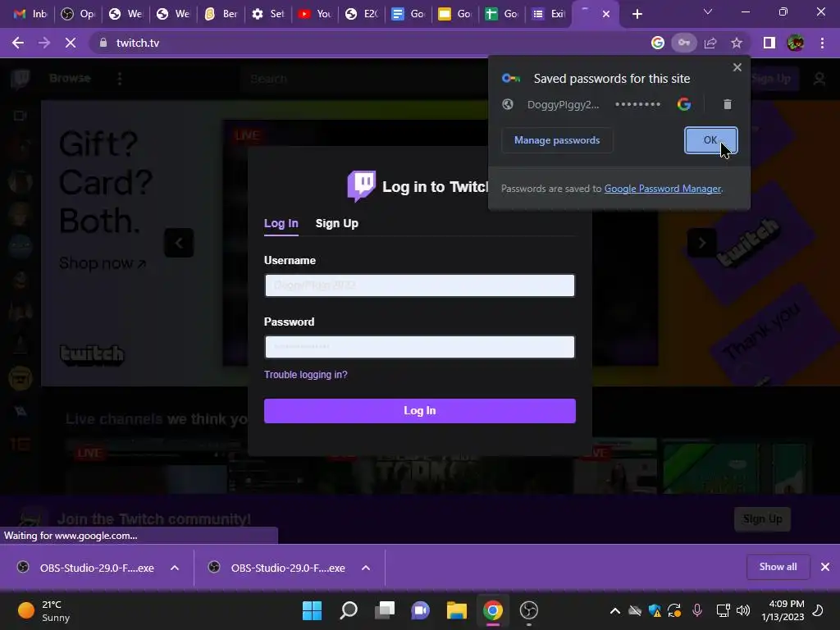Click the Twitch user profile icon
840x630 pixels.
coord(819,79)
